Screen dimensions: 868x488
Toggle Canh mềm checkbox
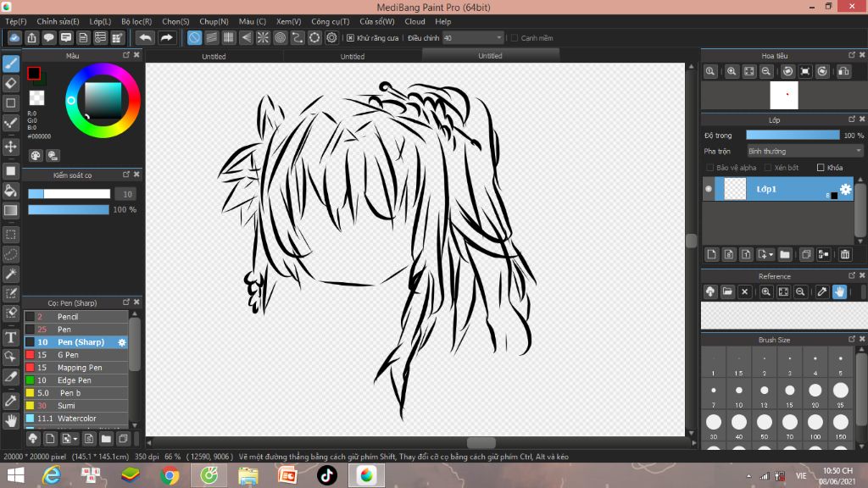click(x=515, y=38)
